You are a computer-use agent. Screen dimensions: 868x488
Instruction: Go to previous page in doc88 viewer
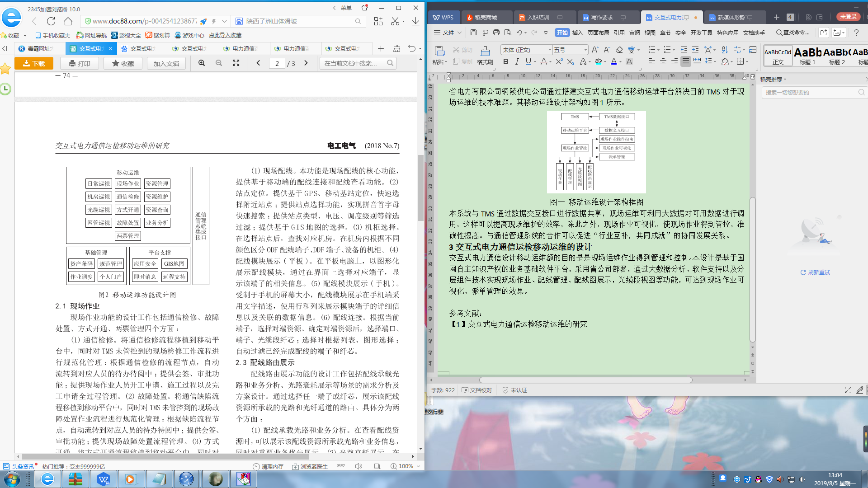pos(259,63)
